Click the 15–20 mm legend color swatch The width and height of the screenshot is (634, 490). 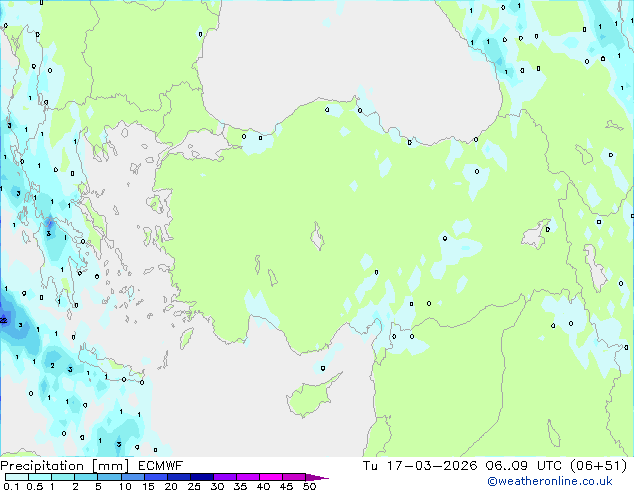tap(155, 477)
